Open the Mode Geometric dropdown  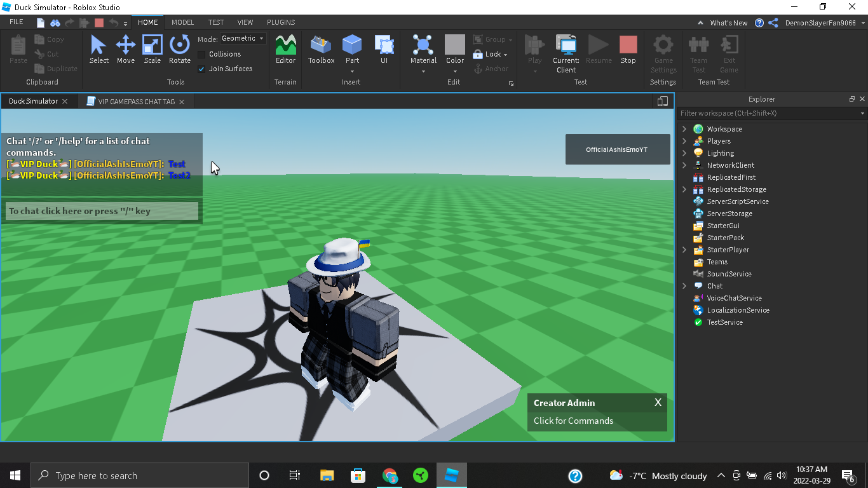pos(243,39)
